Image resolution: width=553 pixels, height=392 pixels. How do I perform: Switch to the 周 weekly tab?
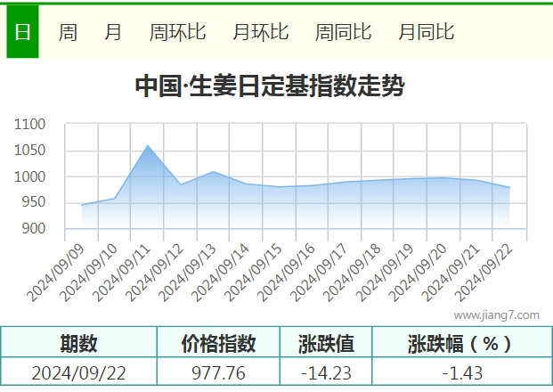click(68, 32)
